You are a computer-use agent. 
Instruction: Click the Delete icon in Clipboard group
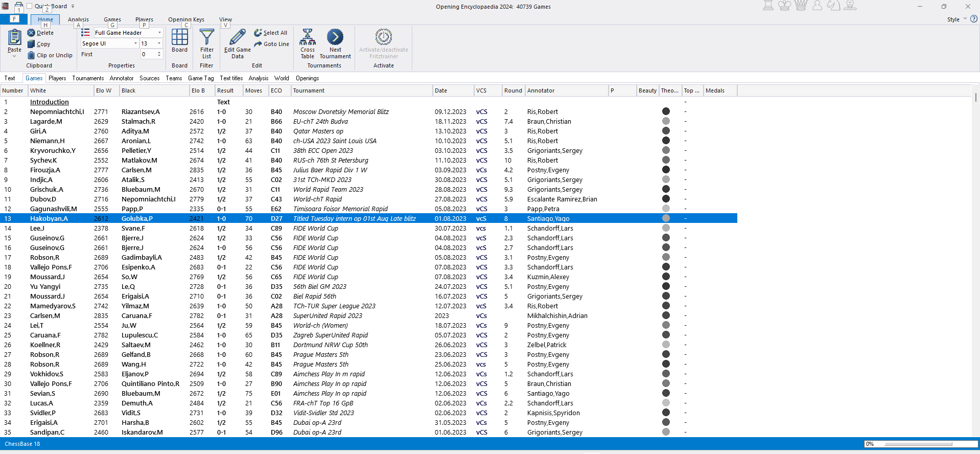[31, 33]
